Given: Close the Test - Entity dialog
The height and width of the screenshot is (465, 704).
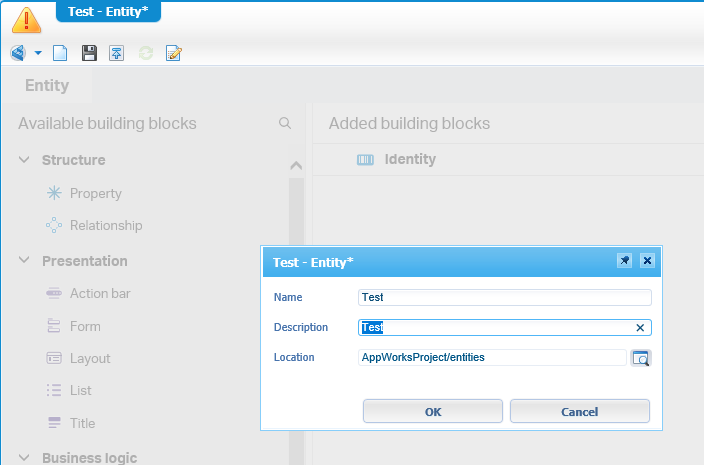Looking at the screenshot, I should pyautogui.click(x=647, y=261).
